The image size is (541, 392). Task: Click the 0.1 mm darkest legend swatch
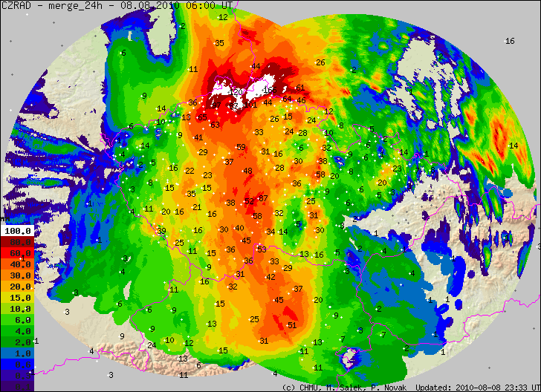pyautogui.click(x=17, y=387)
